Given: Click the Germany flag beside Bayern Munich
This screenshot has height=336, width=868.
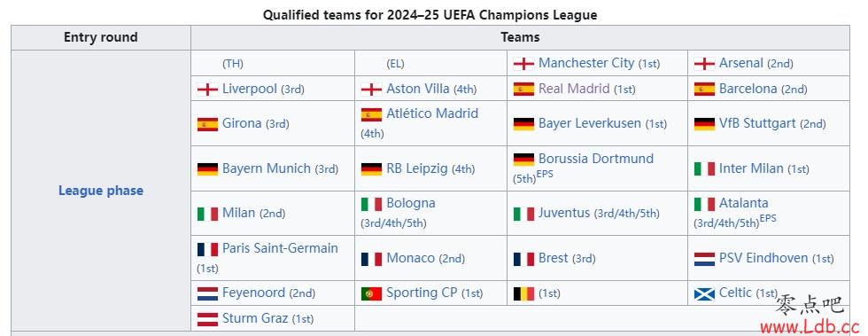Looking at the screenshot, I should coord(207,169).
